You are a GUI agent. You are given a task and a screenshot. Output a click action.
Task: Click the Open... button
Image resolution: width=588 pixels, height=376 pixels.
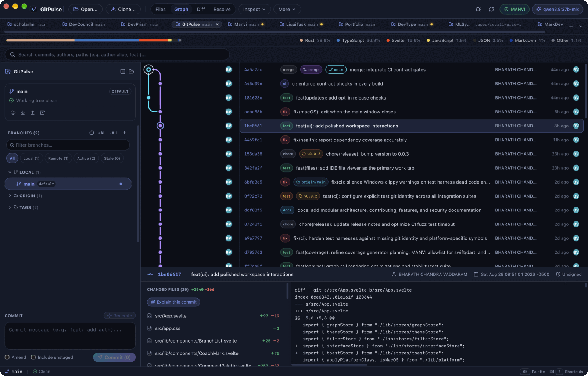[86, 9]
